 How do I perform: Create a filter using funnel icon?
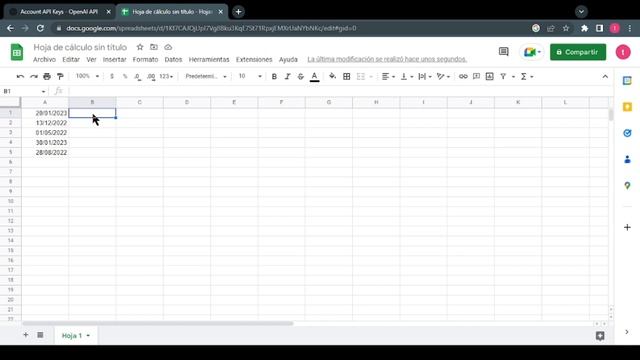pos(503,76)
